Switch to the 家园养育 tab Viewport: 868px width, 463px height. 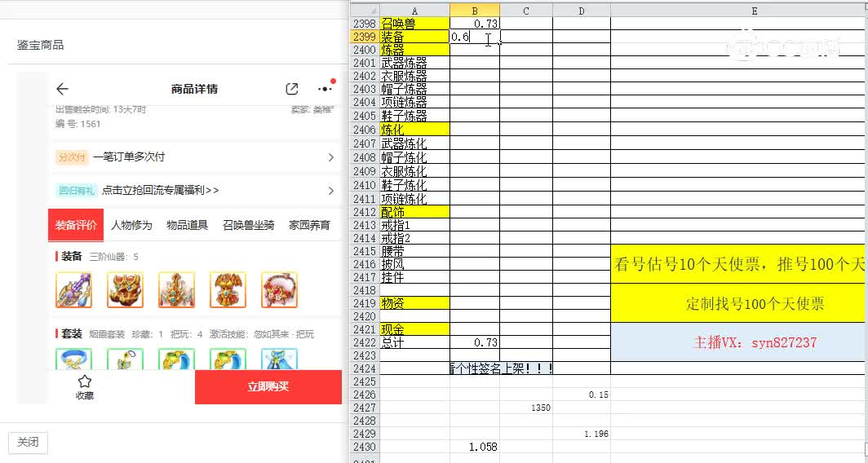point(309,225)
